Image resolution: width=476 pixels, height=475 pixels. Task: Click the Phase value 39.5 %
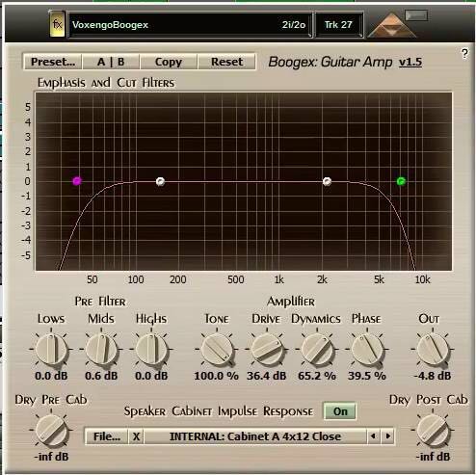tap(367, 376)
